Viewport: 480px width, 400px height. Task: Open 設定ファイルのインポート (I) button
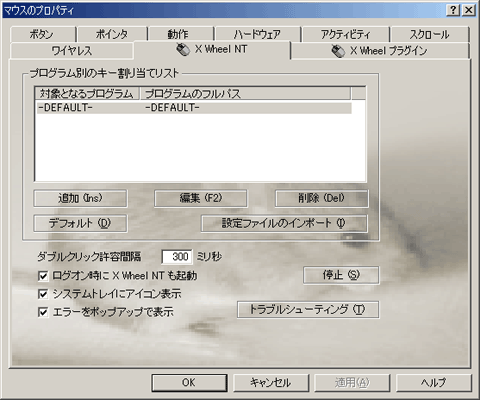point(284,223)
